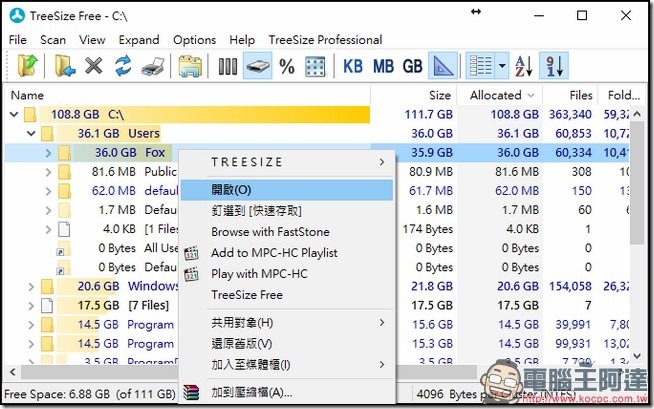Screen dimensions: 654x409
Task: Choose 開啟(O) in context menu
Action: (287, 190)
